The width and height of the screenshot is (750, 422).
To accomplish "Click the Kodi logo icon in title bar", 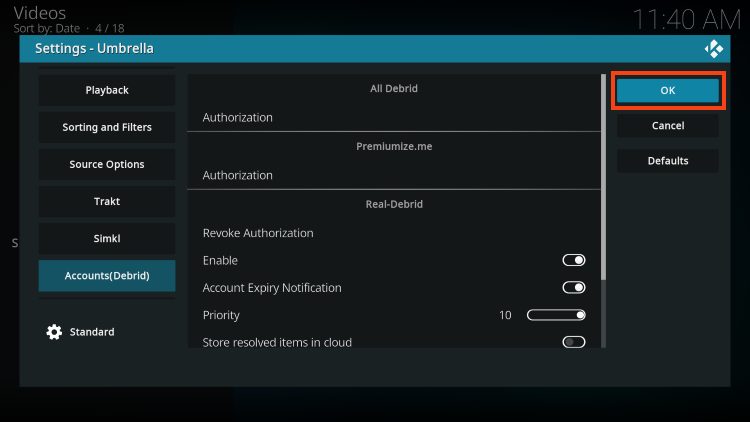I will click(714, 48).
